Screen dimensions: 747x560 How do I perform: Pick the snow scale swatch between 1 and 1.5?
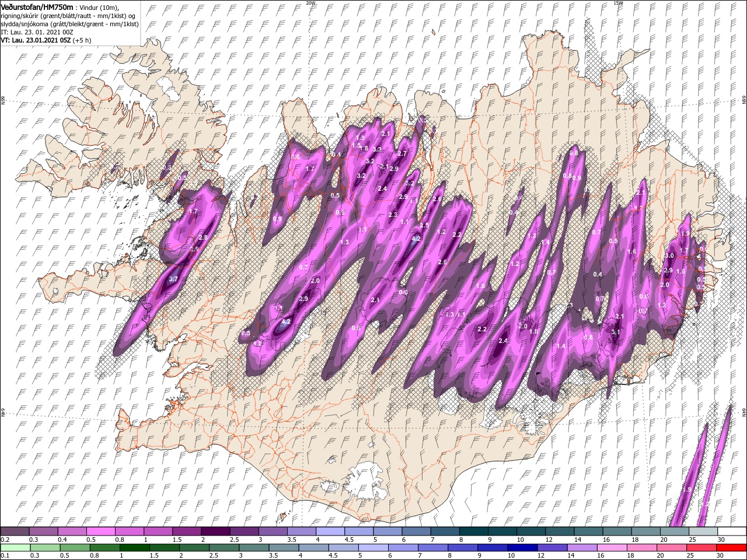point(158,531)
